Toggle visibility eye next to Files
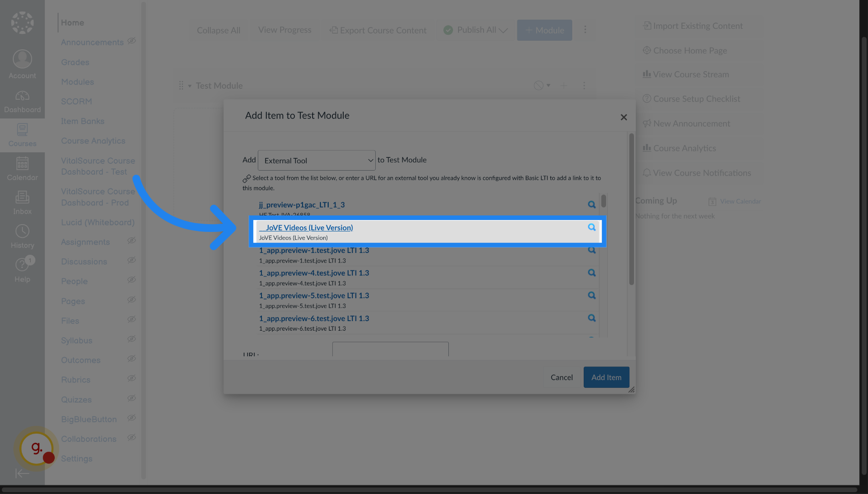868x494 pixels. pyautogui.click(x=132, y=319)
